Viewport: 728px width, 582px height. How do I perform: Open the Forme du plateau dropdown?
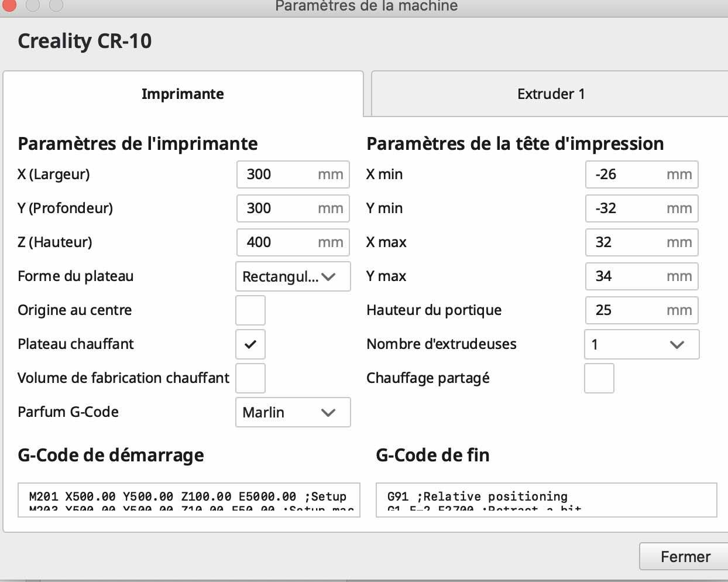pos(293,276)
